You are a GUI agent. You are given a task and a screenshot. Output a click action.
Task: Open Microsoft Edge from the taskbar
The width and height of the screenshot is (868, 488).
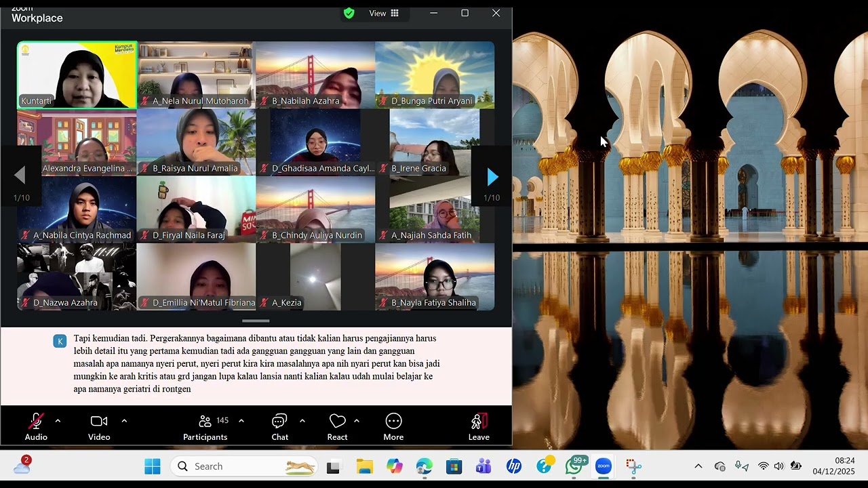coord(425,466)
